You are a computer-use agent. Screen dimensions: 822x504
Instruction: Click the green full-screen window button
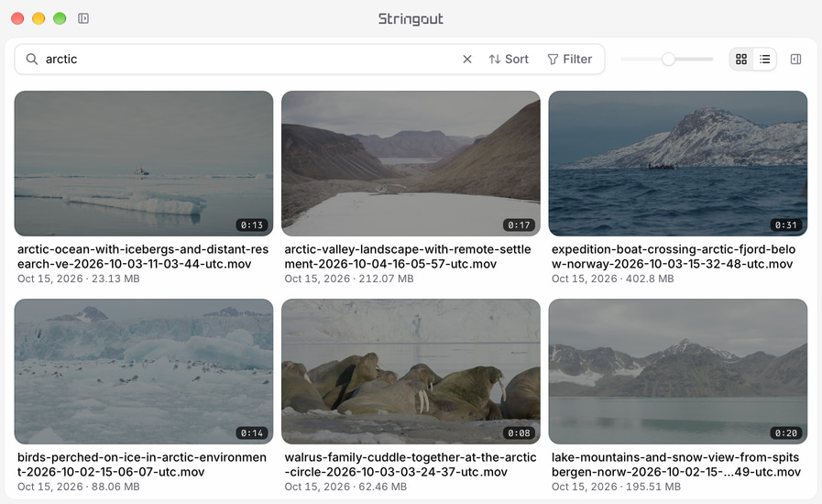[x=60, y=18]
